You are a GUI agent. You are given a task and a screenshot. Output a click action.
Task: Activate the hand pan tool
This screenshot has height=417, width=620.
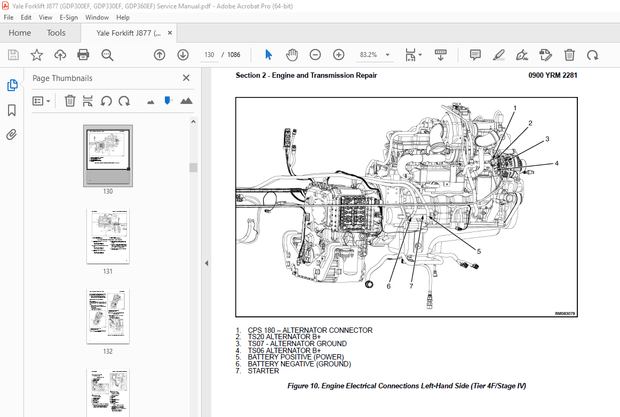292,55
